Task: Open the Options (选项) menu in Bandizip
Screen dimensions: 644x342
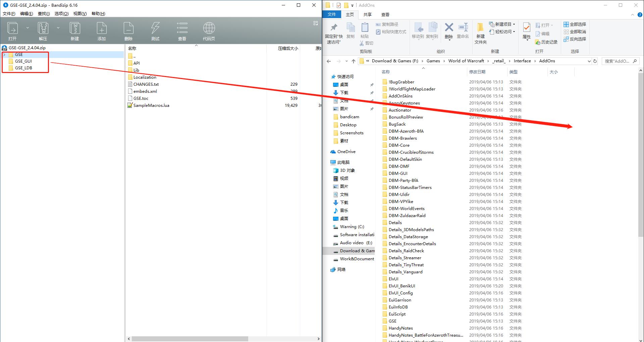Action: tap(61, 14)
